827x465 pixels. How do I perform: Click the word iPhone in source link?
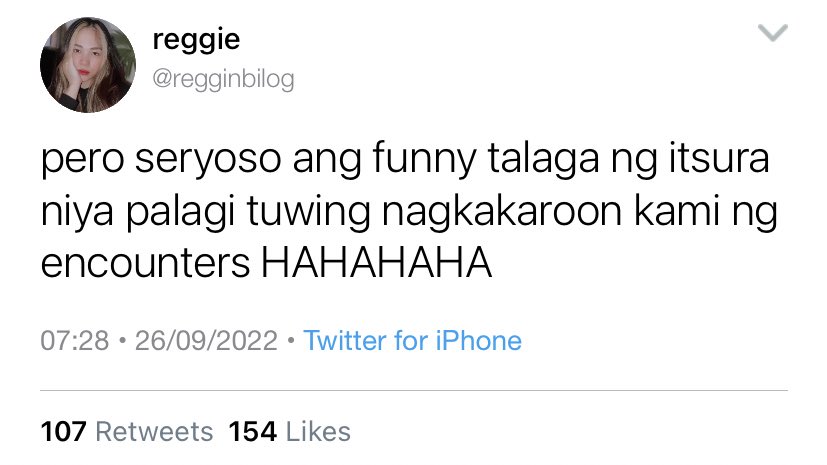(x=478, y=341)
